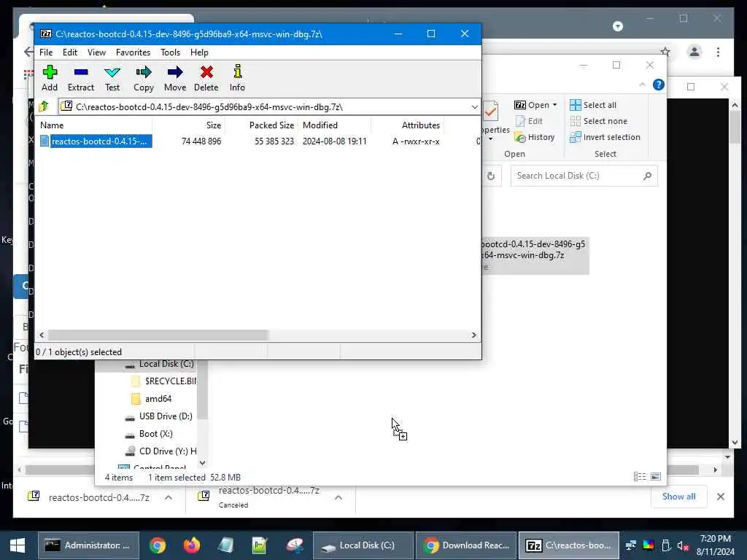The width and height of the screenshot is (747, 560).
Task: Switch to Local Disk (C:) taskbar window
Action: [x=363, y=545]
